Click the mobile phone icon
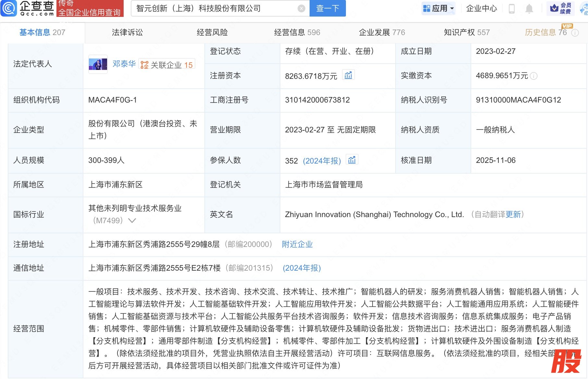This screenshot has height=379, width=588. (x=511, y=9)
